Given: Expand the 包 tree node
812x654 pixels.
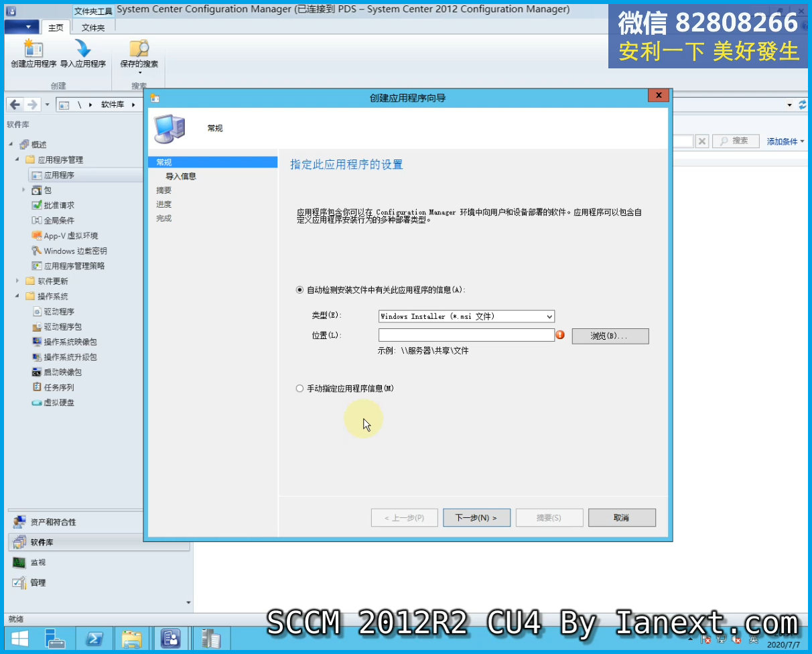Looking at the screenshot, I should (24, 190).
